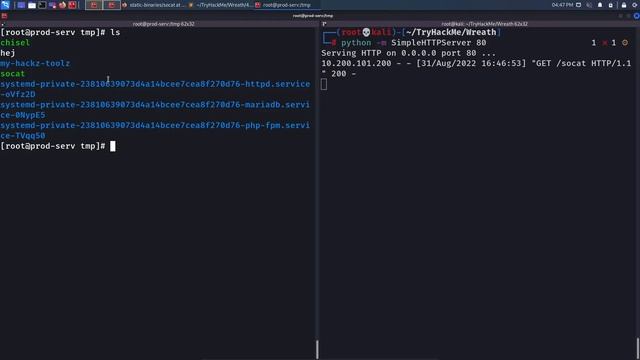The height and width of the screenshot is (360, 640).
Task: Click 'hej' in the ls output
Action: 8,53
